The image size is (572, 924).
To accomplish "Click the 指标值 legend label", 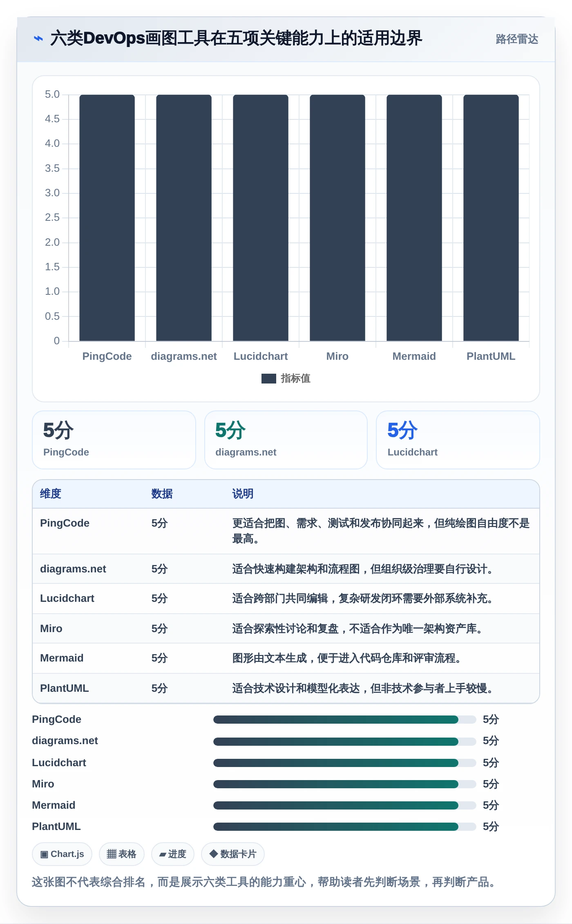I will [295, 379].
